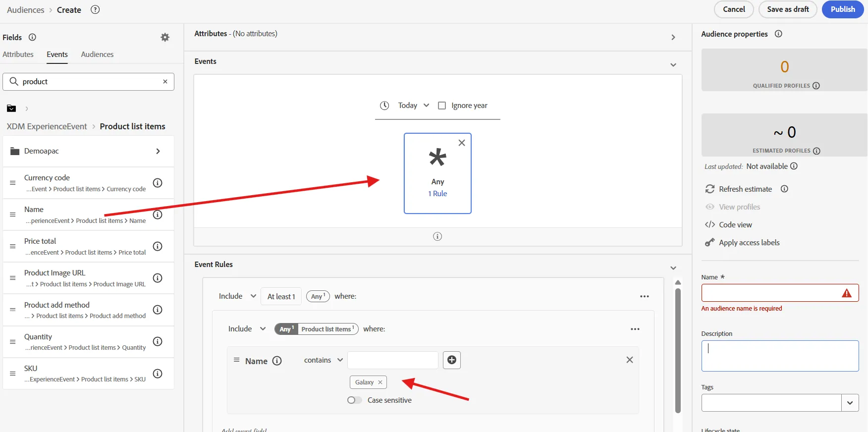Click the audience Name input field
Screen dimensions: 868x432
(x=780, y=293)
